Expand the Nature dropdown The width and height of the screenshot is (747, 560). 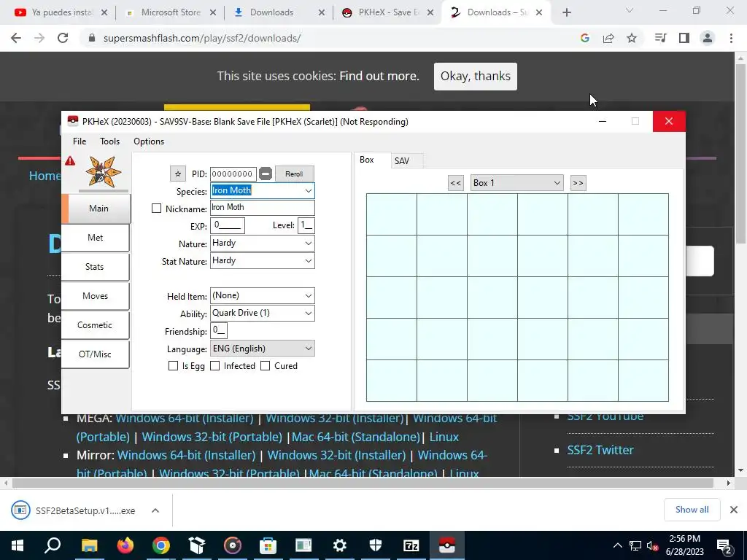point(309,244)
